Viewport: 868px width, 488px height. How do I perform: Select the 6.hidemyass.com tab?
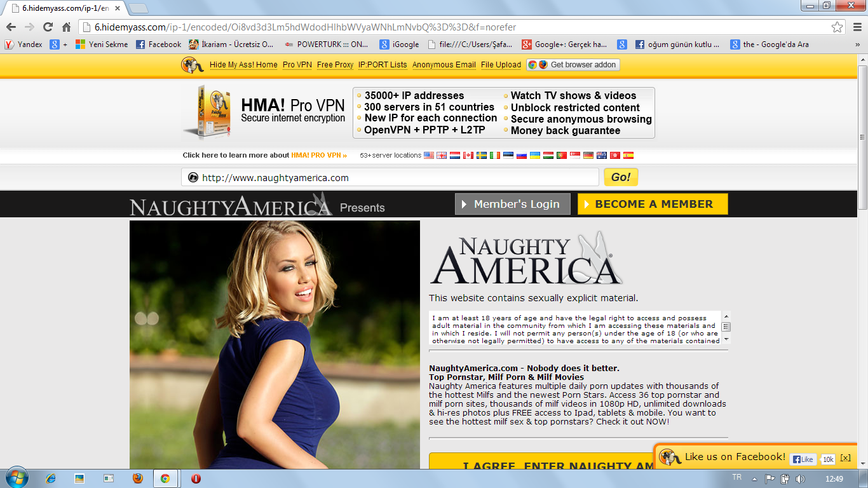pyautogui.click(x=65, y=8)
